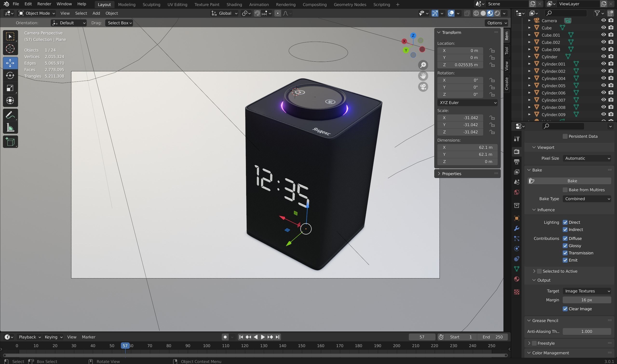Open the World Properties tab
This screenshot has width=617, height=364.
click(516, 192)
